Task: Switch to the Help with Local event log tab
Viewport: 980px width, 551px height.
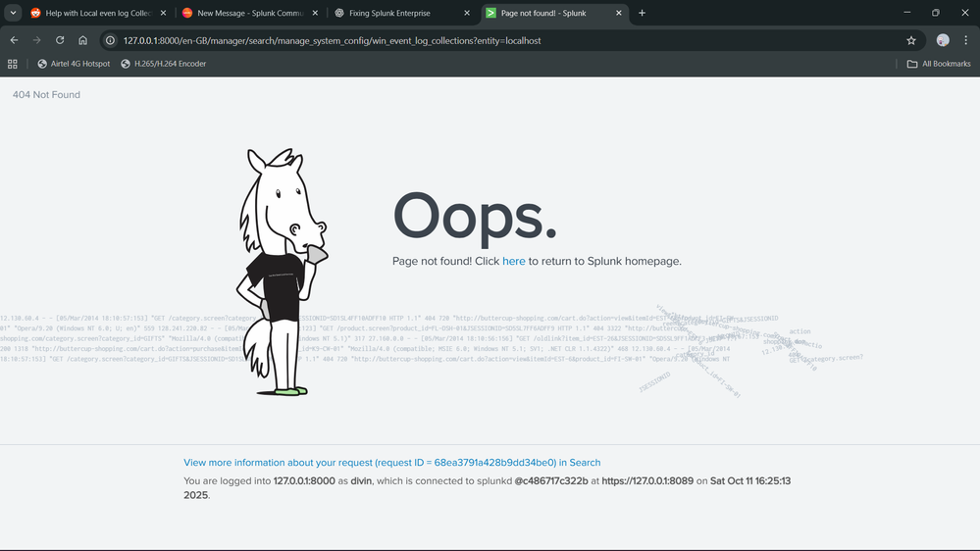Action: click(93, 13)
